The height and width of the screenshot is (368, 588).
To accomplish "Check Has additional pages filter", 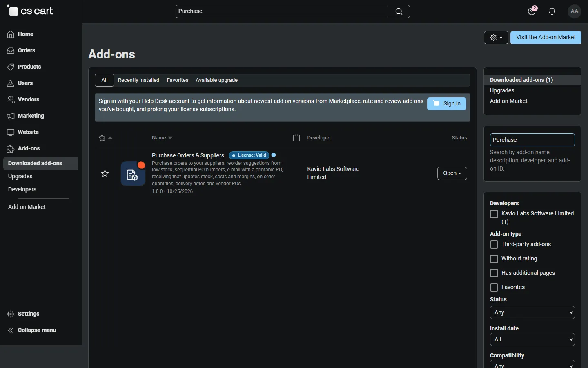I will pos(494,274).
